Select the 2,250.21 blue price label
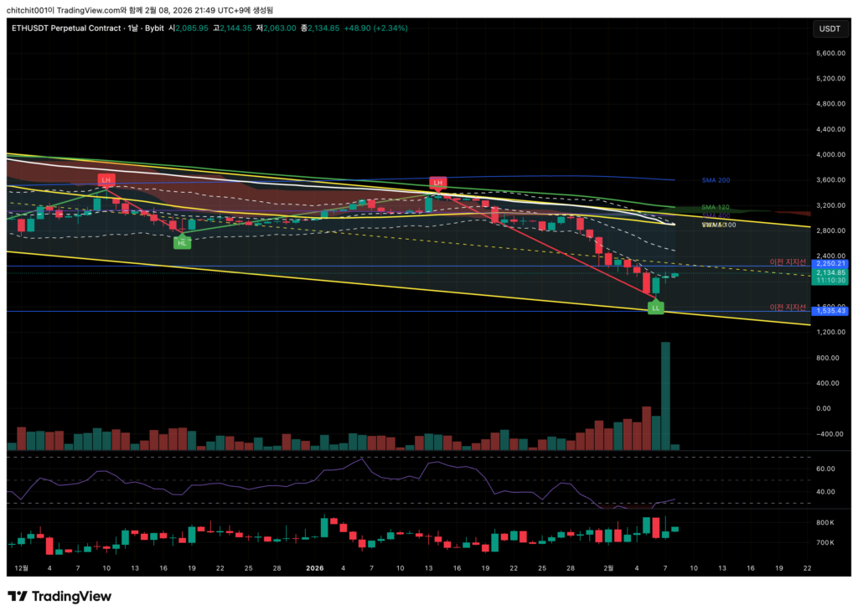This screenshot has width=858, height=616. pos(831,264)
